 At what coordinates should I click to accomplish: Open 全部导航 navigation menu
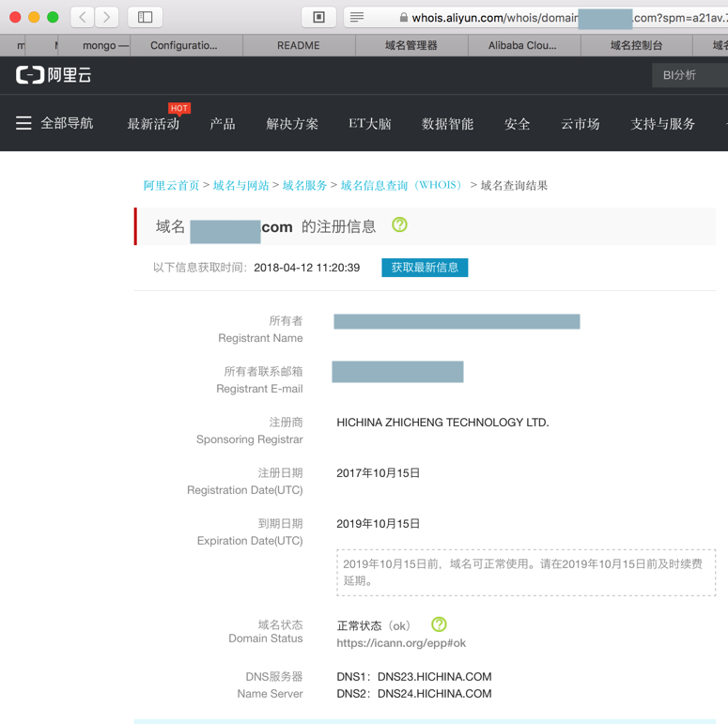67,123
